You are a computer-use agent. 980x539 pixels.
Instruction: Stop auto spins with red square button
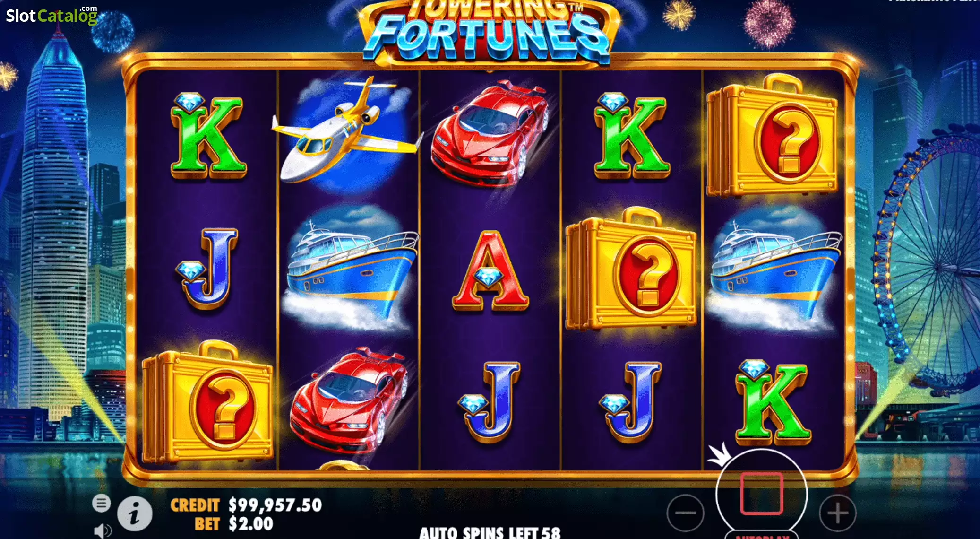click(x=761, y=494)
